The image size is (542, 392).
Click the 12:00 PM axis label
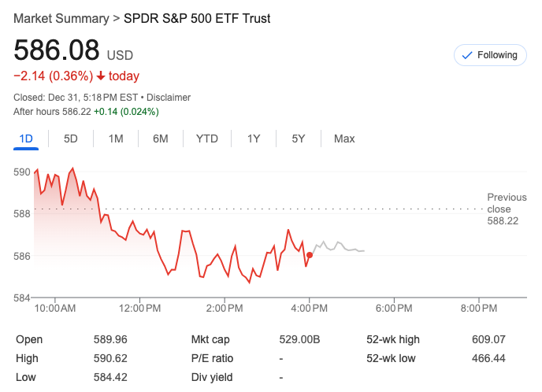pos(140,309)
